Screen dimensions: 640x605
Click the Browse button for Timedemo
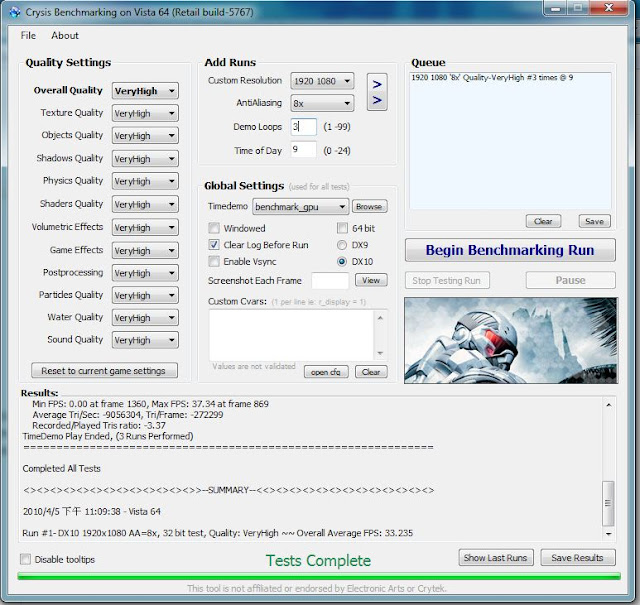click(x=369, y=207)
